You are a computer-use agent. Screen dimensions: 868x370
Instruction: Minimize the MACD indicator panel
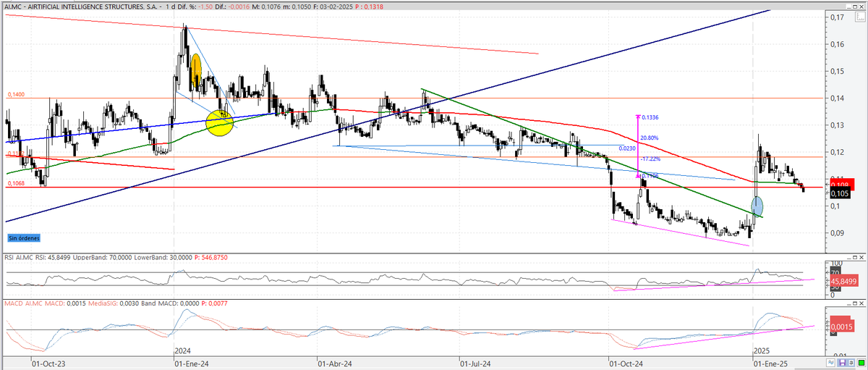tap(848, 303)
